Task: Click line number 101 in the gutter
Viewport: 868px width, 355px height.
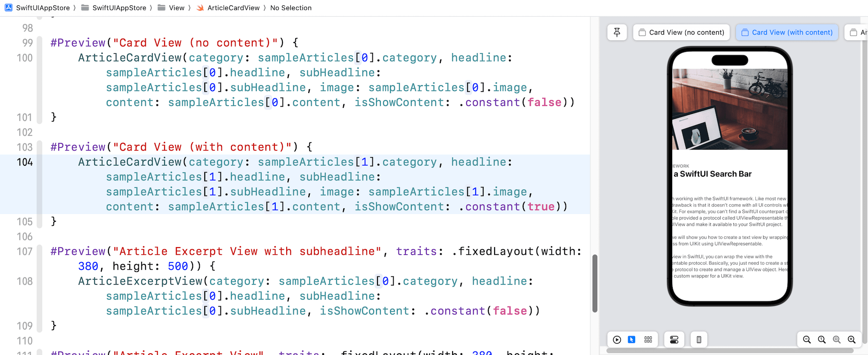Action: pos(25,117)
